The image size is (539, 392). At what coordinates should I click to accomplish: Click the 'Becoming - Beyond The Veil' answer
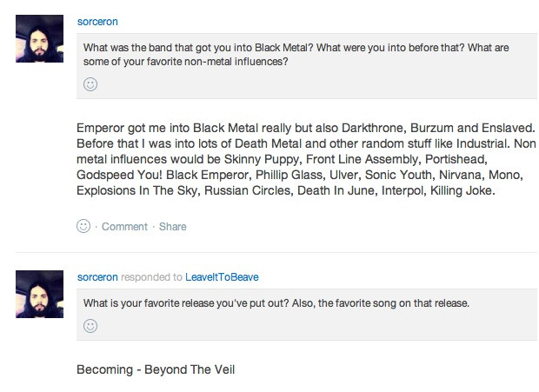[156, 369]
